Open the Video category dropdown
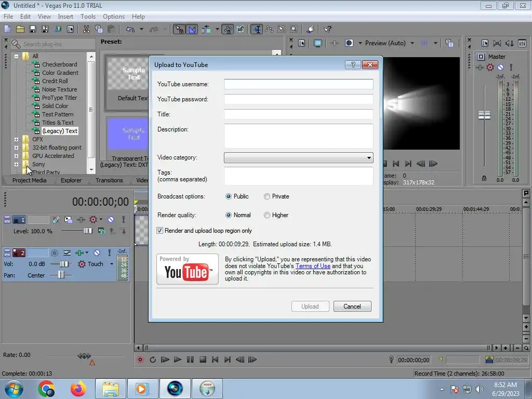 tap(299, 158)
